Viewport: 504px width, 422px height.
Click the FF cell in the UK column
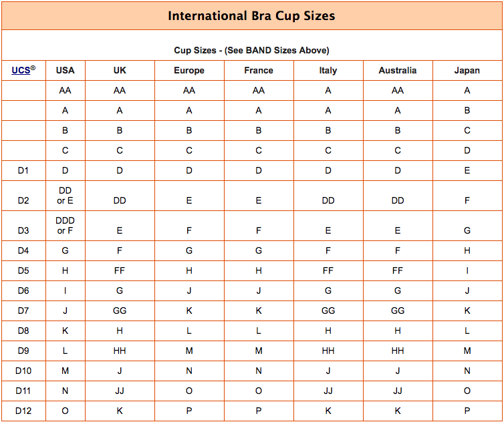click(x=120, y=270)
